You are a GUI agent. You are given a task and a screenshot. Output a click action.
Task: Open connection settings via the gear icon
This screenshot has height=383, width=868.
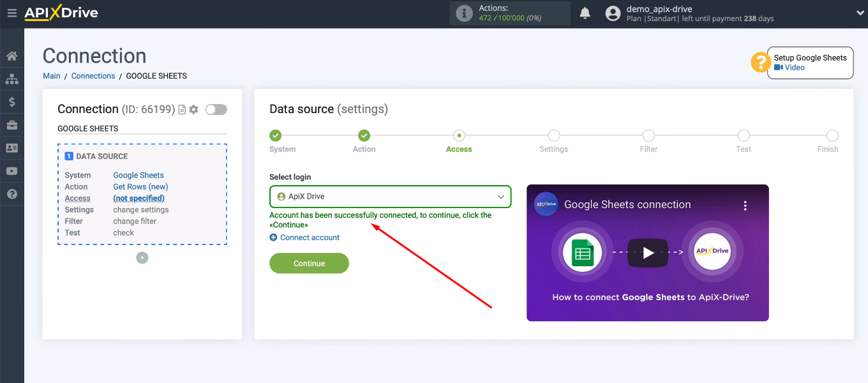(x=193, y=109)
